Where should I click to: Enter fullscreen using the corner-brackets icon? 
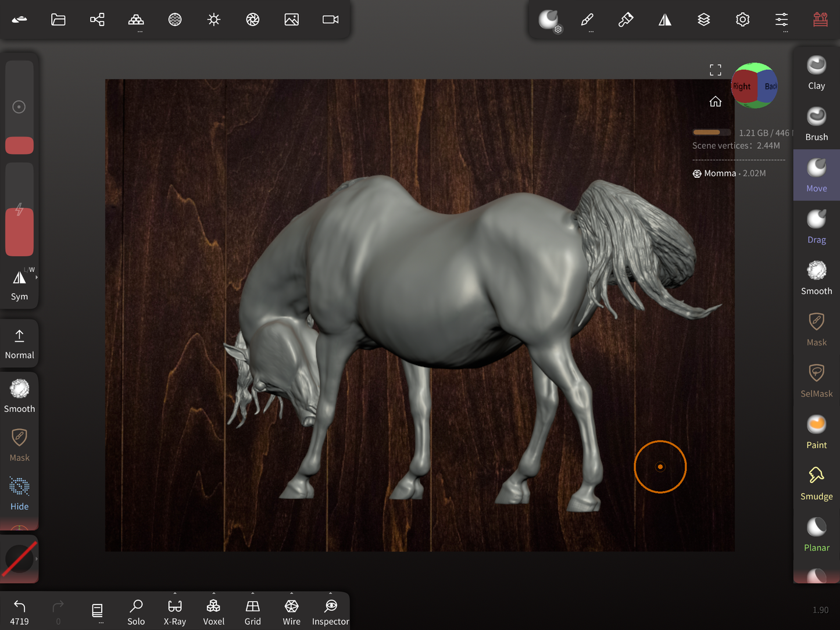715,70
